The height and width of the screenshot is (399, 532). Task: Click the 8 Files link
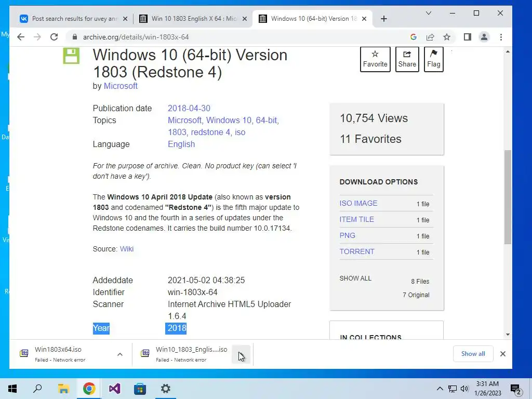click(420, 281)
